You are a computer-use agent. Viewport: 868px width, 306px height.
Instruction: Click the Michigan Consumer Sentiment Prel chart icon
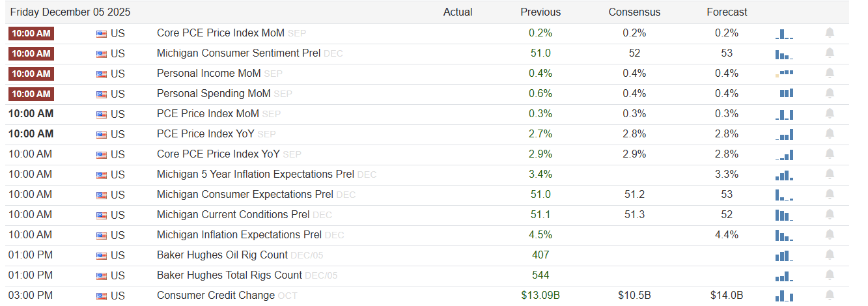click(x=784, y=53)
